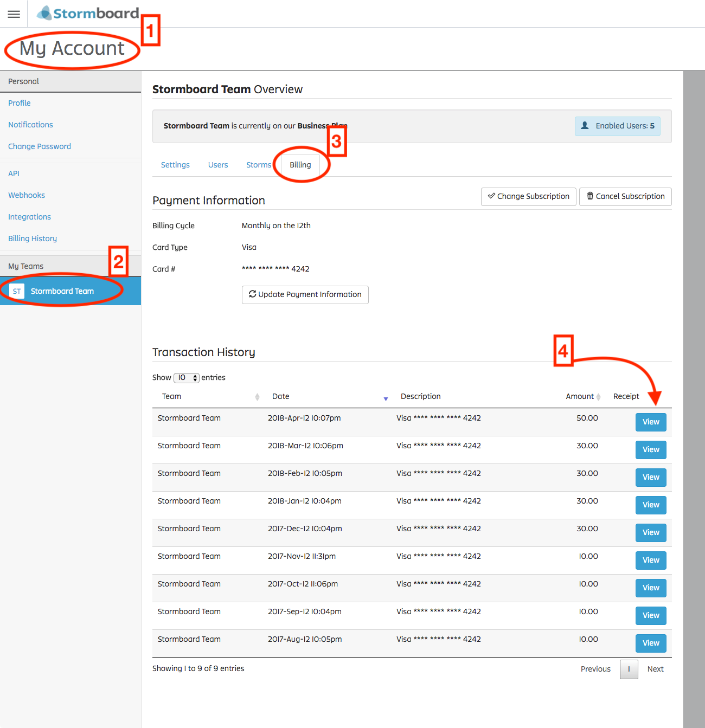The height and width of the screenshot is (728, 705).
Task: View receipt for 2017-Sep-12 transaction
Action: [651, 616]
